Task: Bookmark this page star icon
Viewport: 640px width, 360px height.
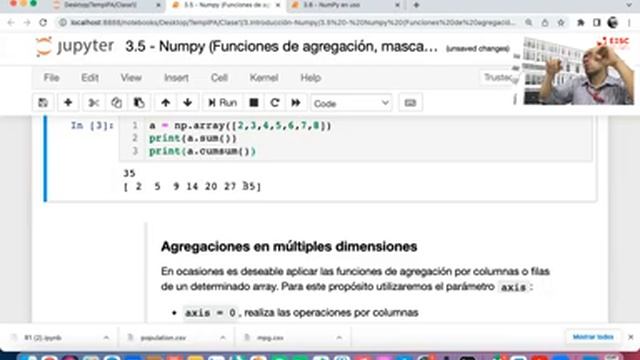Action: click(x=561, y=23)
